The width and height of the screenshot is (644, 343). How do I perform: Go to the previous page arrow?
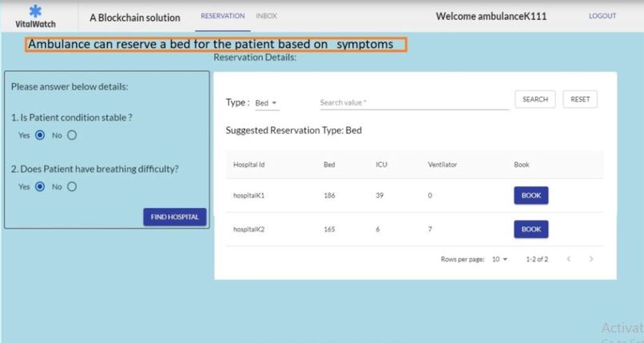(568, 259)
